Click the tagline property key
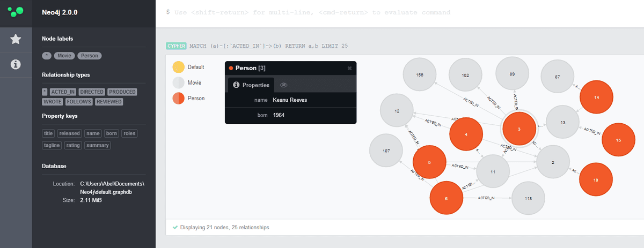The height and width of the screenshot is (248, 644). click(52, 145)
